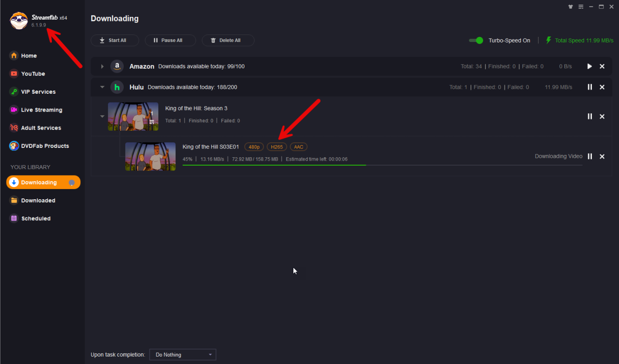Click the Amazon service logo icon
Viewport: 619px width, 364px height.
pos(117,66)
